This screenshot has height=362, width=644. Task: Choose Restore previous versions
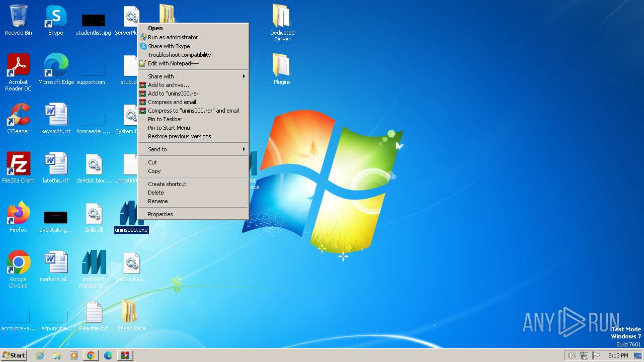(193, 136)
